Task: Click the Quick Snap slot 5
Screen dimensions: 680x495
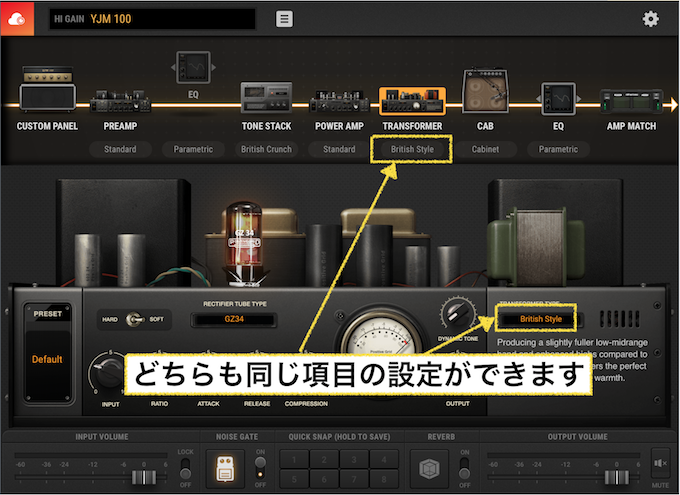Action: click(294, 479)
